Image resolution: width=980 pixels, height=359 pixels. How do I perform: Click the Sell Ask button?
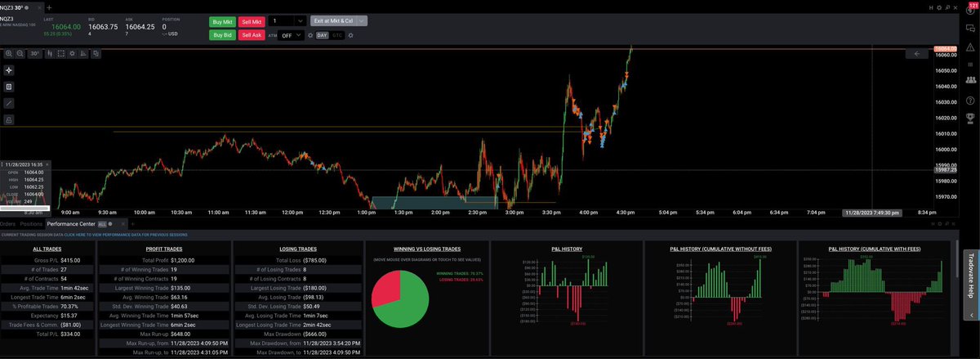coord(252,35)
